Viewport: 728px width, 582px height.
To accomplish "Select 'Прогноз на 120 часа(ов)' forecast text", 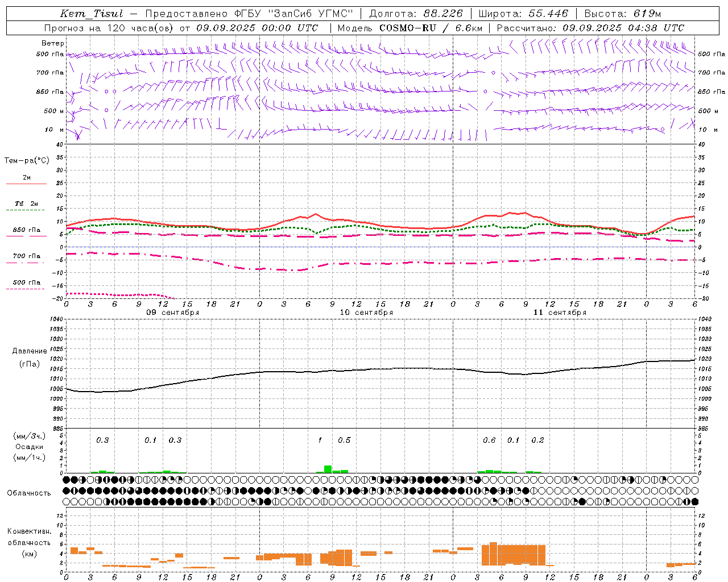I will point(109,28).
